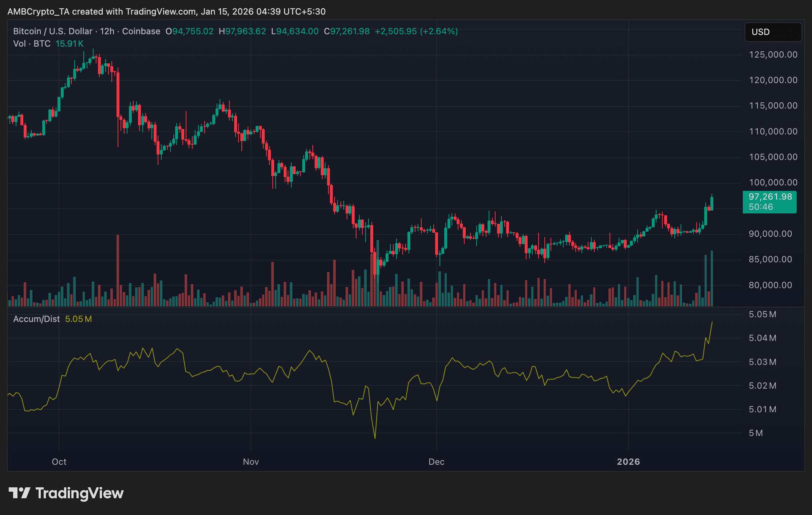
Task: Click the Bitcoin / U.S. Dollar symbol title
Action: click(x=52, y=31)
